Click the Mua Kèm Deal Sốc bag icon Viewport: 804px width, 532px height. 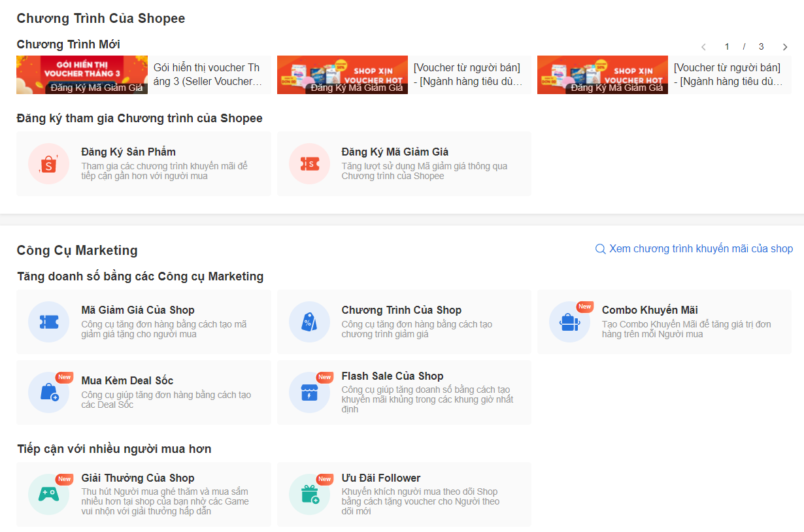pyautogui.click(x=48, y=392)
